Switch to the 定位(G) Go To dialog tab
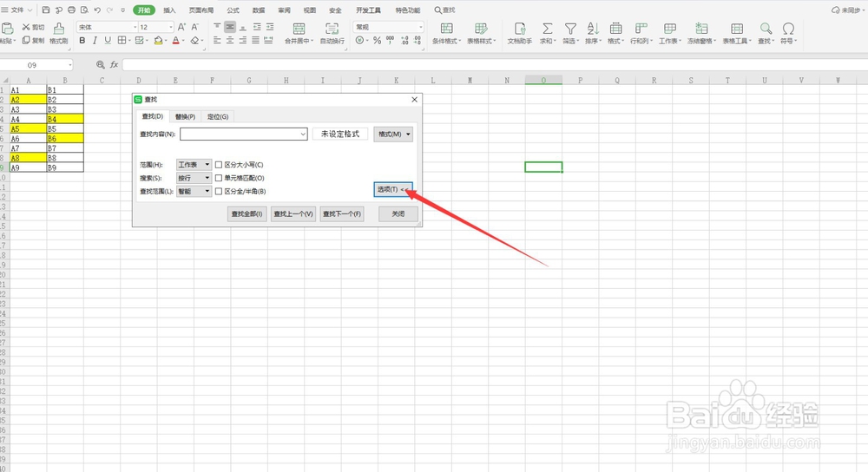Screen dimensions: 868x472 click(218, 117)
